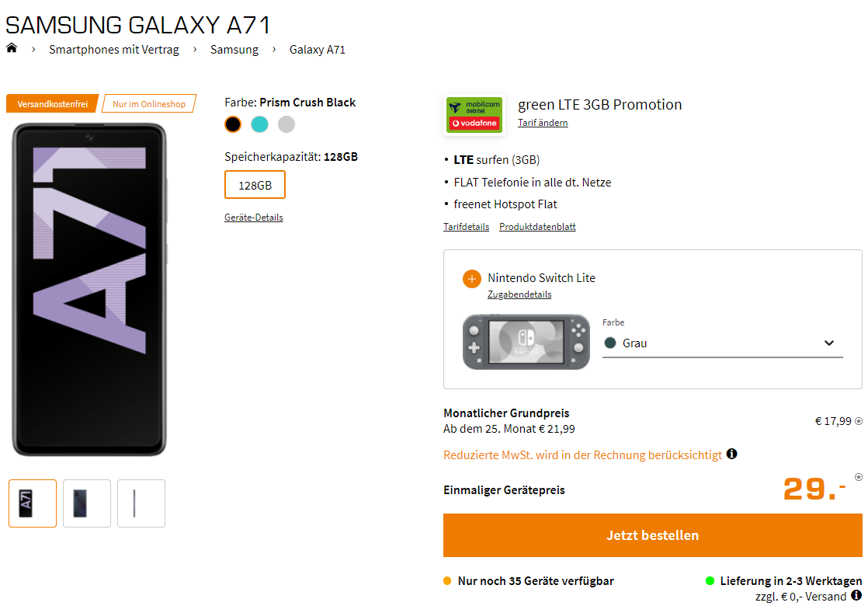Click the mobilcom-debitel Vodafone tariff logo
Screen dimensions: 868x606
pyautogui.click(x=474, y=115)
